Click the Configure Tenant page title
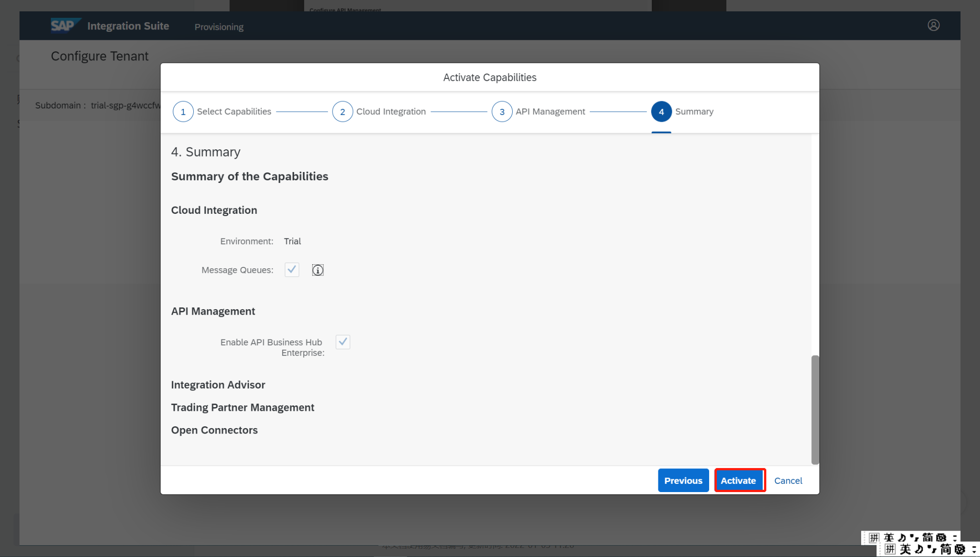 pos(99,56)
